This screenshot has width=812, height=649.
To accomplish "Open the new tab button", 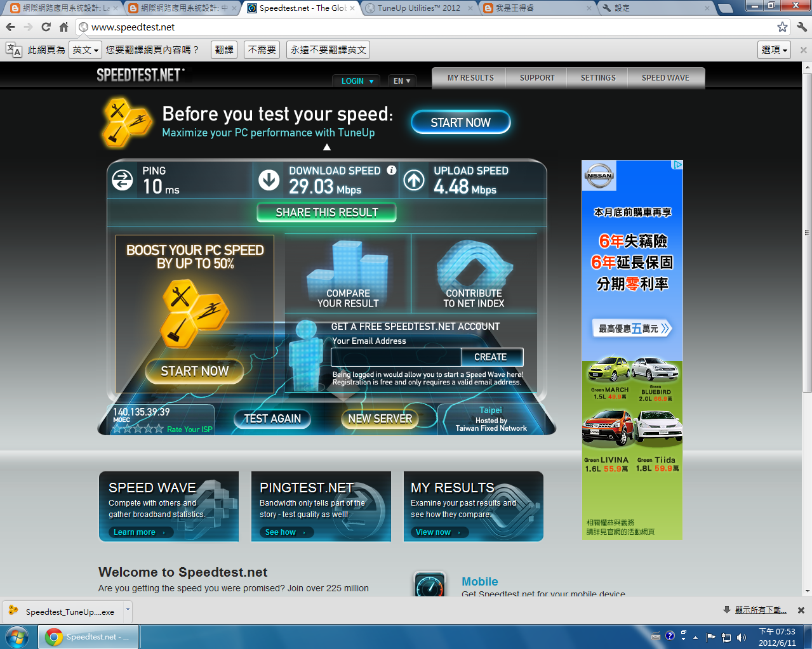I will click(x=725, y=8).
